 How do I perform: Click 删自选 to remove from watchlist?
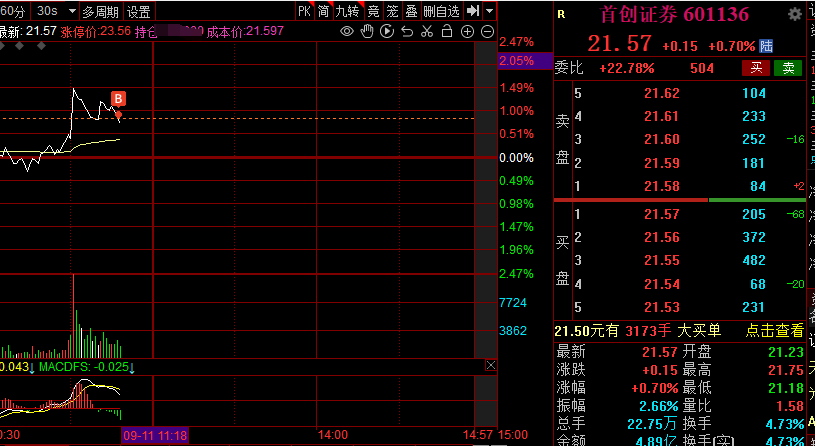pos(442,10)
